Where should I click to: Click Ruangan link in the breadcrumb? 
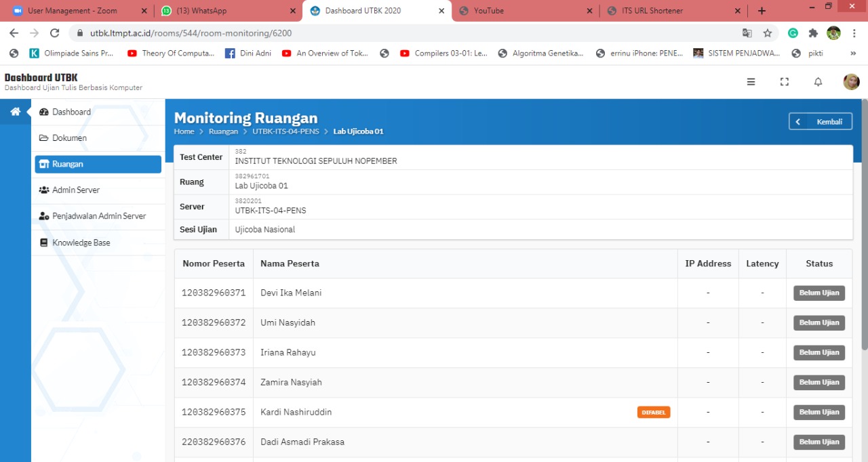(x=223, y=131)
